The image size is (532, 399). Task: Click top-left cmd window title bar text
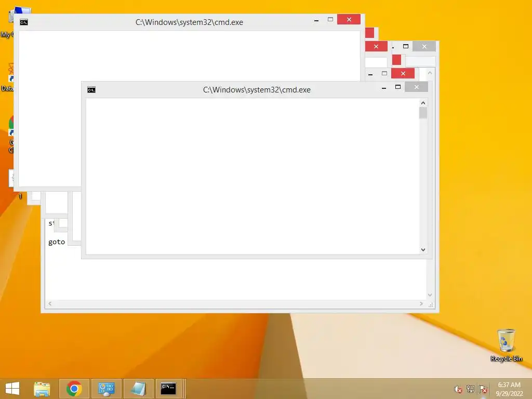[189, 22]
